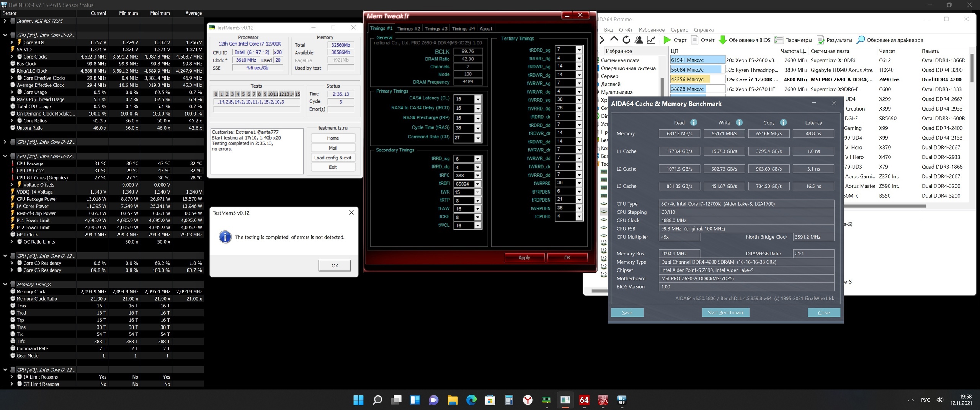Switch to Timings #3 tab

pos(436,29)
